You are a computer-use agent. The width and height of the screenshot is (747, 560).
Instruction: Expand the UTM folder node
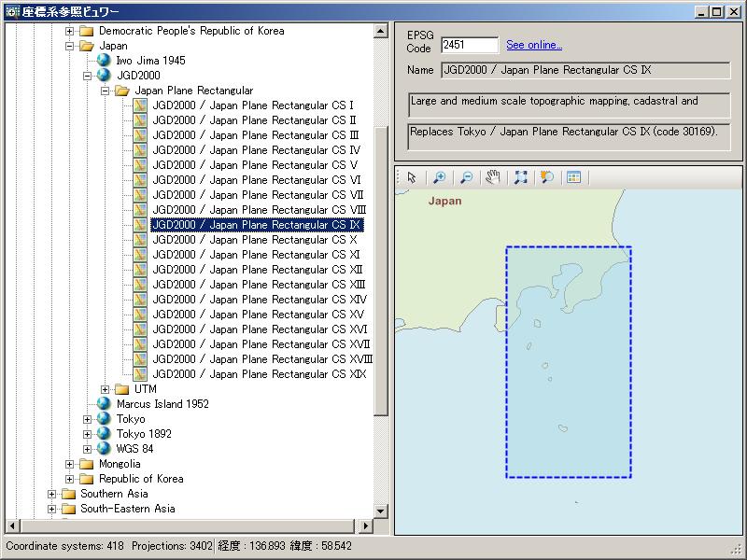tap(106, 389)
